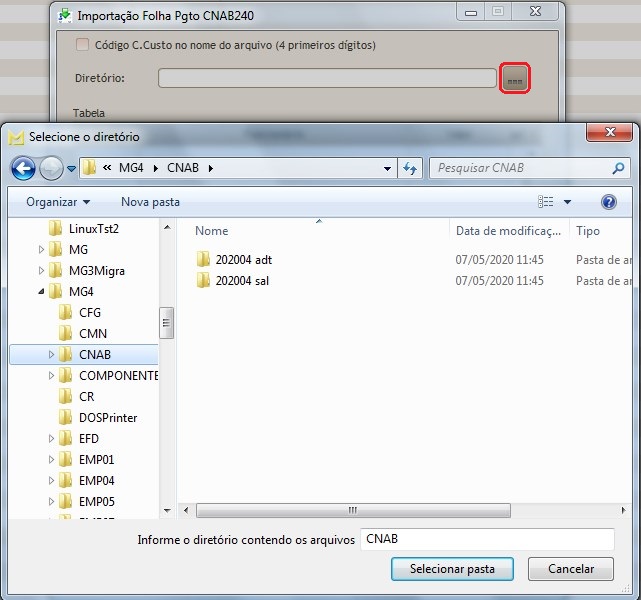641x600 pixels.
Task: Click the back navigation arrow
Action: 23,168
